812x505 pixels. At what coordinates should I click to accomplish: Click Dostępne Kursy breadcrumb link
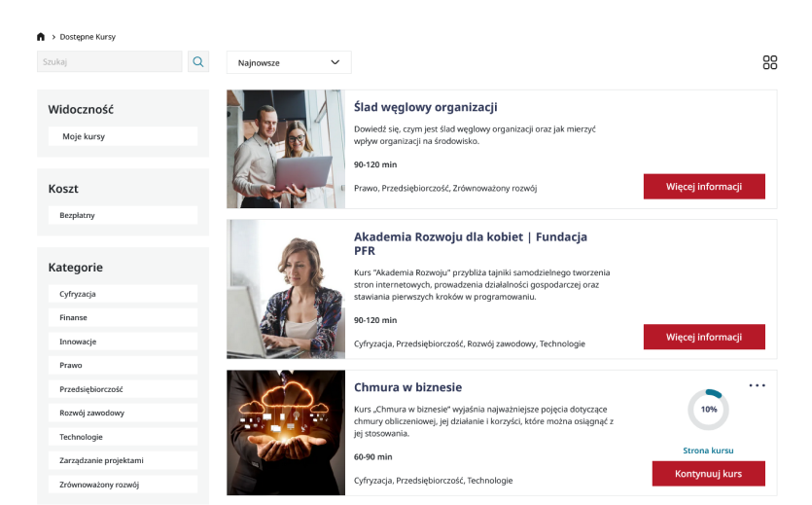point(88,37)
